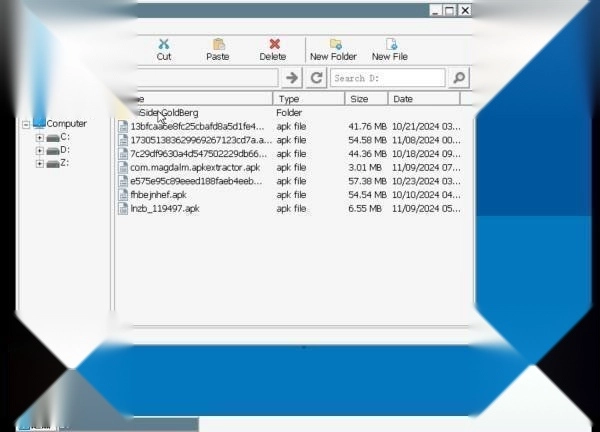Click the Refresh icon
This screenshot has height=432, width=600.
pos(316,78)
